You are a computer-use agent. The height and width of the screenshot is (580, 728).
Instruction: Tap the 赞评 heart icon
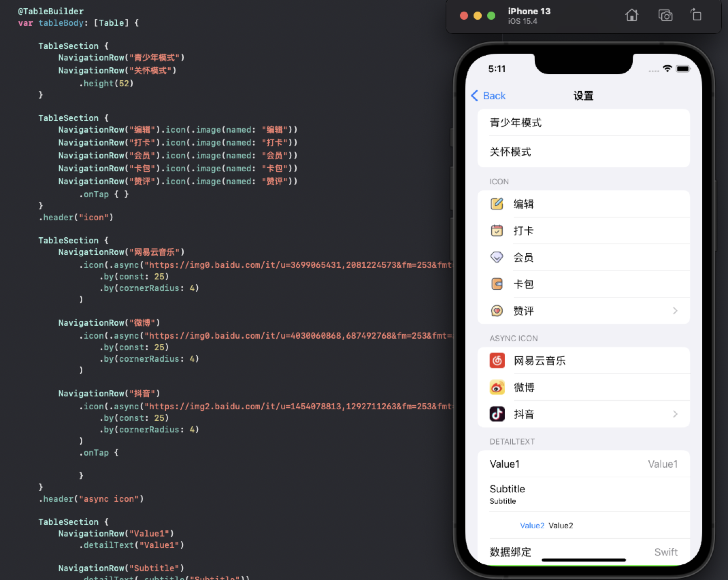tap(497, 311)
